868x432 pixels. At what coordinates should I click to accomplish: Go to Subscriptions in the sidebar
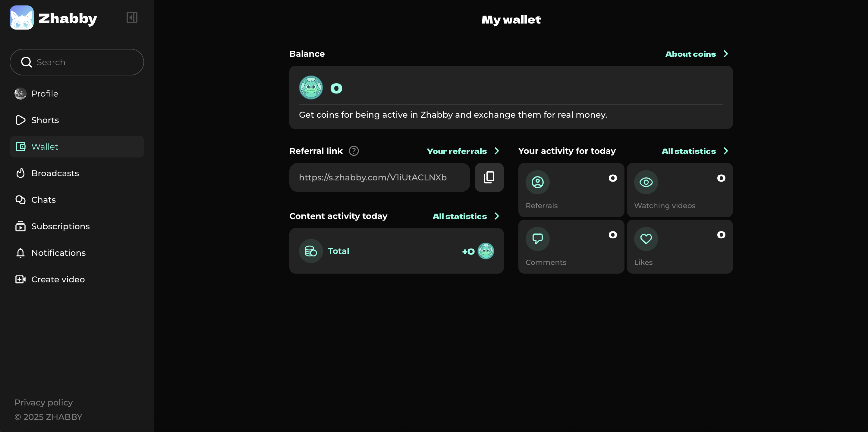(60, 226)
